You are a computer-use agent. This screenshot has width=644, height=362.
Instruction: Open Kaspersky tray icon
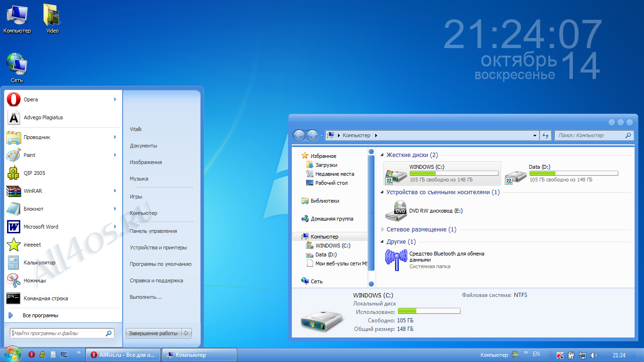pyautogui.click(x=560, y=355)
